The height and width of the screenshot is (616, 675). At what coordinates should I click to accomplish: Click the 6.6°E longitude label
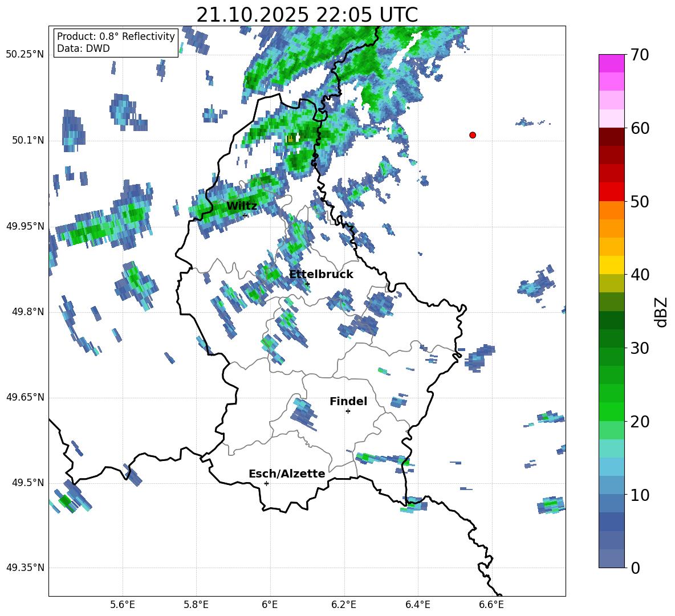[x=491, y=605]
